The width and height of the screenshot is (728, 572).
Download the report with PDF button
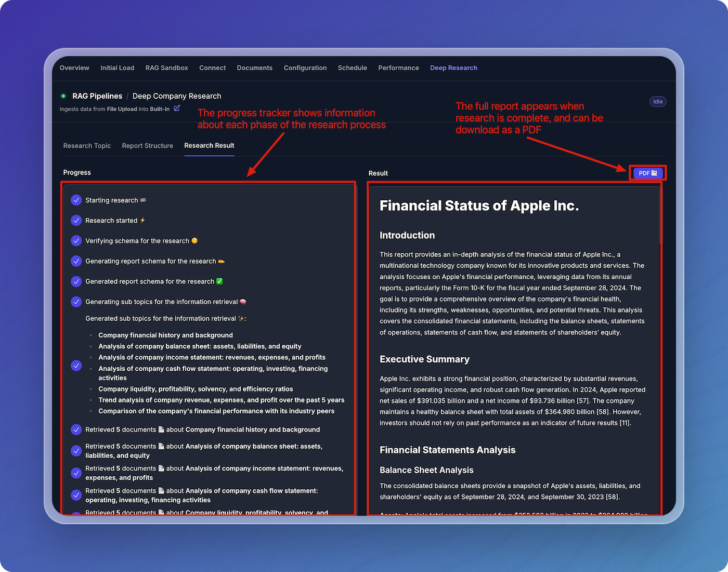click(648, 173)
